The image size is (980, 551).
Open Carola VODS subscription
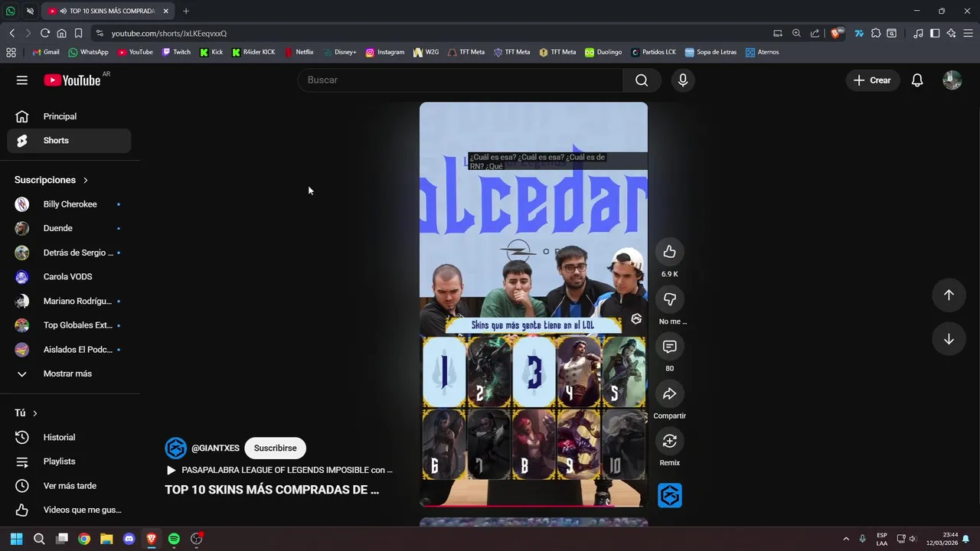click(x=69, y=277)
